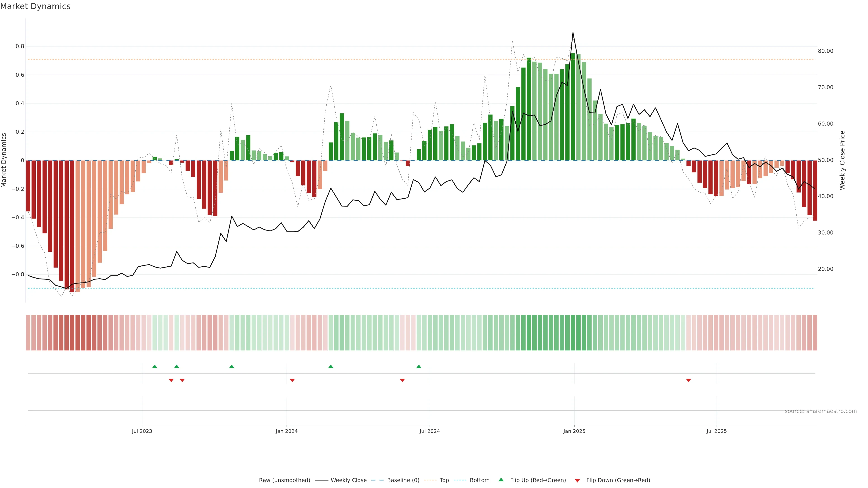Click the Flip Up triangle icon in legend

tap(501, 480)
